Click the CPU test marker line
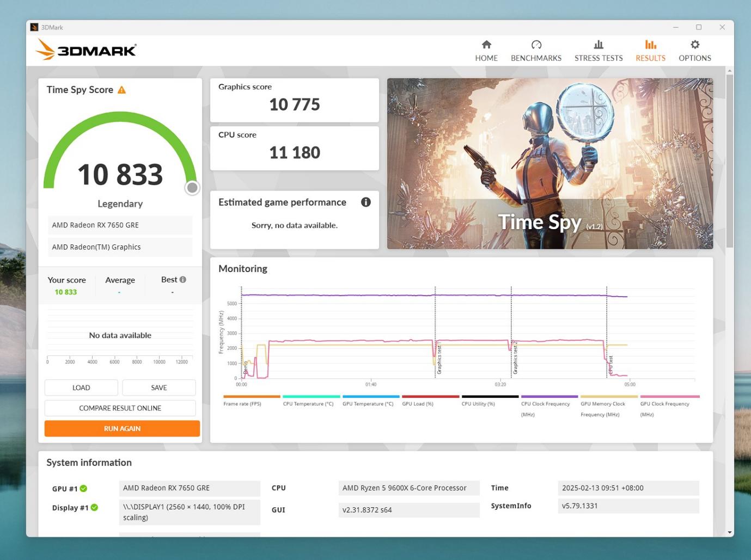The height and width of the screenshot is (560, 751). pos(607,332)
